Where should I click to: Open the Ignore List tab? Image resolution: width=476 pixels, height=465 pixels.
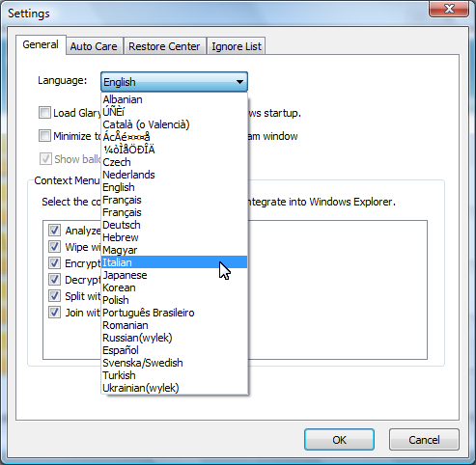(x=237, y=46)
